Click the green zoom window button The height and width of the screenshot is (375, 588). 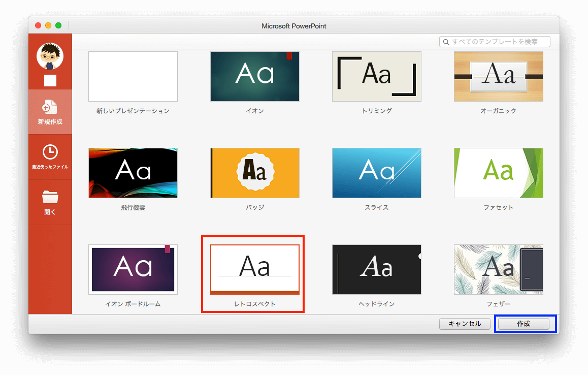[x=58, y=25]
